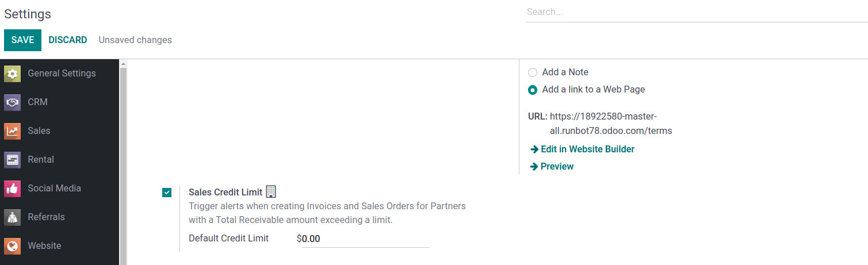Open the Sales chart icon
Viewport: 868px width, 265px height.
tap(12, 131)
